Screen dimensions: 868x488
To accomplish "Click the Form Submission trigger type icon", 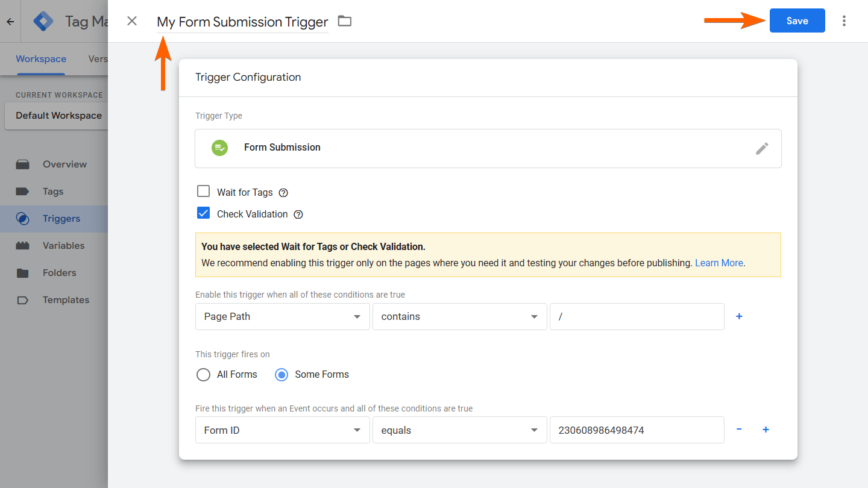I will 219,148.
